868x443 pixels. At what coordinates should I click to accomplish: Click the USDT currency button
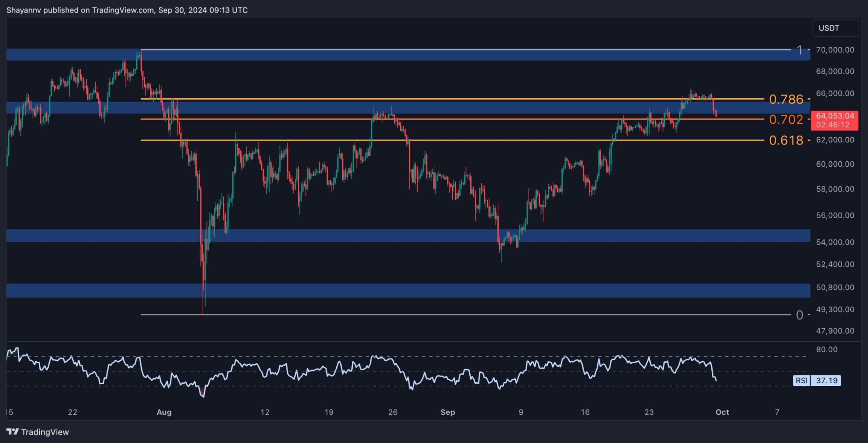click(x=835, y=28)
